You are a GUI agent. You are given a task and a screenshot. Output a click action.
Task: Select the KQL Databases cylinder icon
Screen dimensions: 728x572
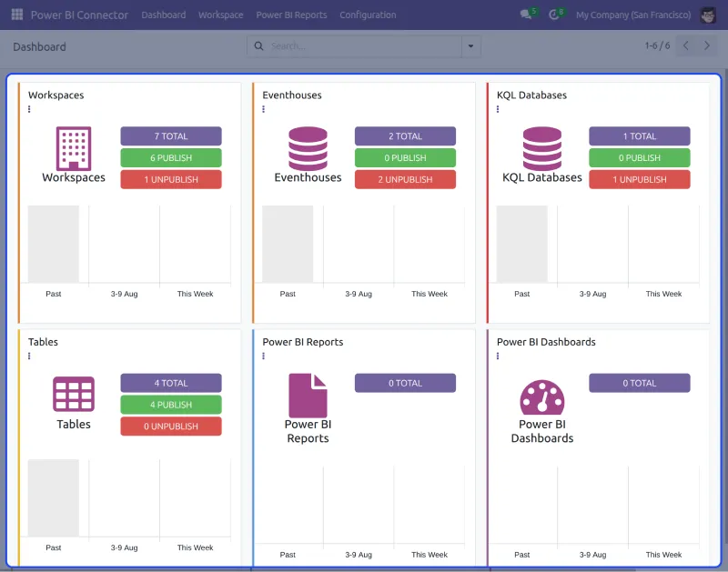(x=541, y=149)
